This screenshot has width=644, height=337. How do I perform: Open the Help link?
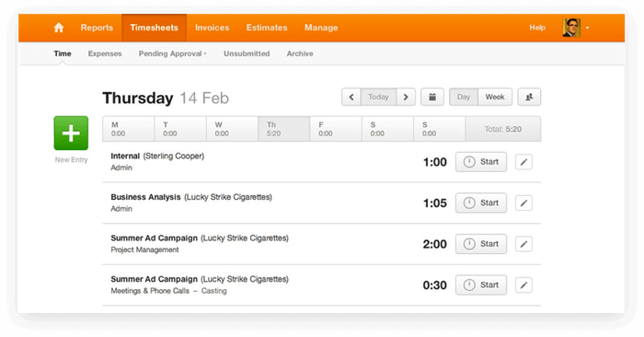pyautogui.click(x=537, y=28)
